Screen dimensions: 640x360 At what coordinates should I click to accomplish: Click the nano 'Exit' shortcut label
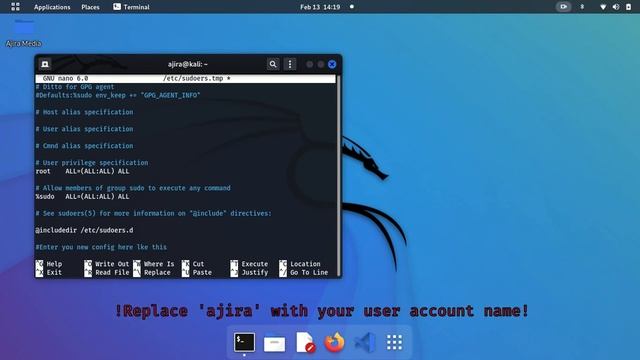pyautogui.click(x=54, y=272)
